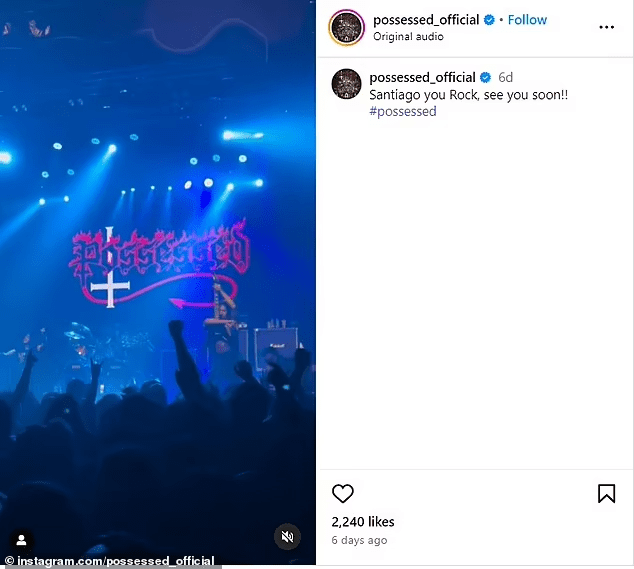
Task: Open possessed_official username in header
Action: point(426,20)
